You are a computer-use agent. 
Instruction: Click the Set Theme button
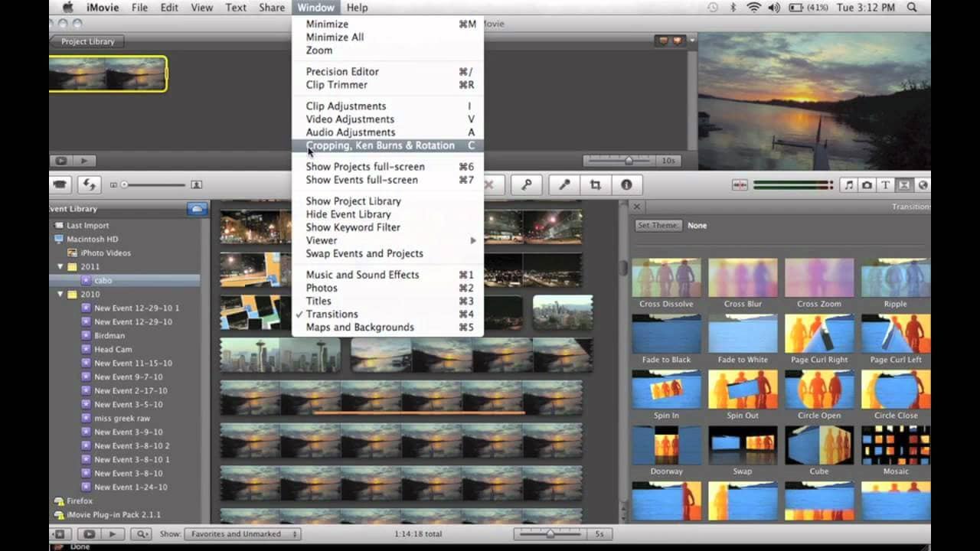pyautogui.click(x=658, y=226)
